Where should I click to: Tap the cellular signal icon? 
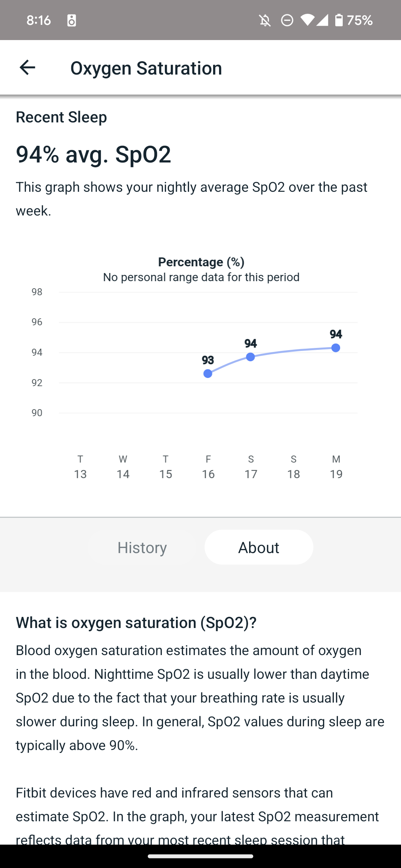(x=322, y=20)
